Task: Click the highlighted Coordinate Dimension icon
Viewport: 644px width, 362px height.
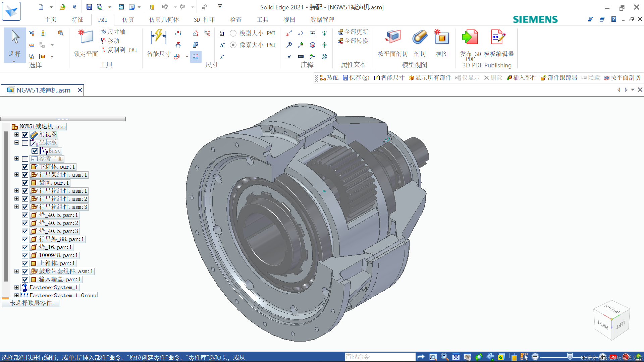Action: 196,57
